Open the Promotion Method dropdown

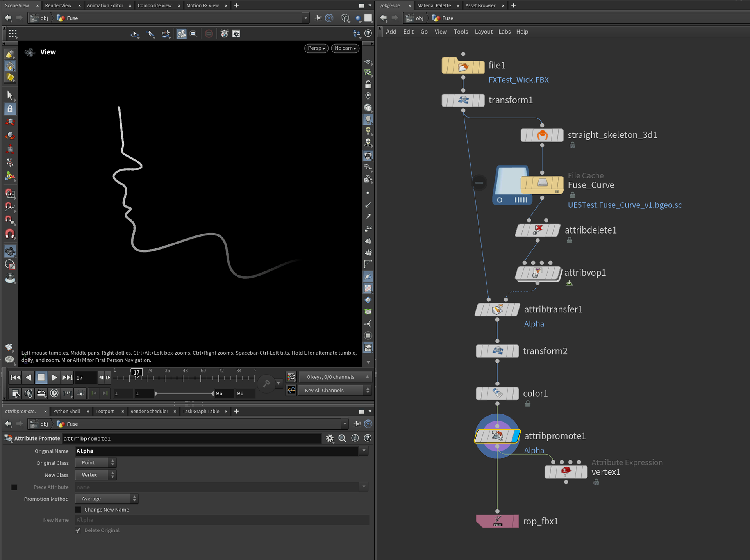coord(107,499)
